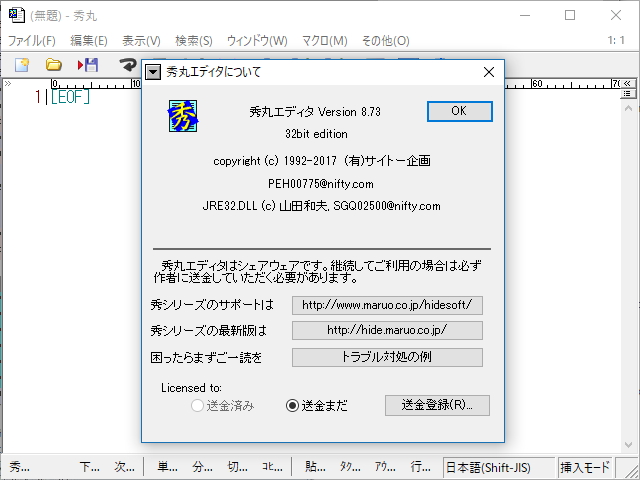Click the JRE32.DLL credit line text
The width and height of the screenshot is (640, 480).
point(322,206)
